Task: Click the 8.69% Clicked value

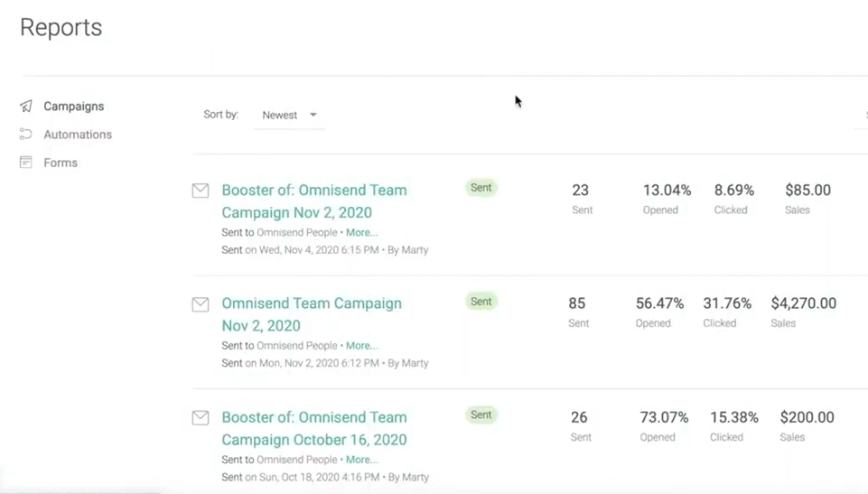Action: 734,191
